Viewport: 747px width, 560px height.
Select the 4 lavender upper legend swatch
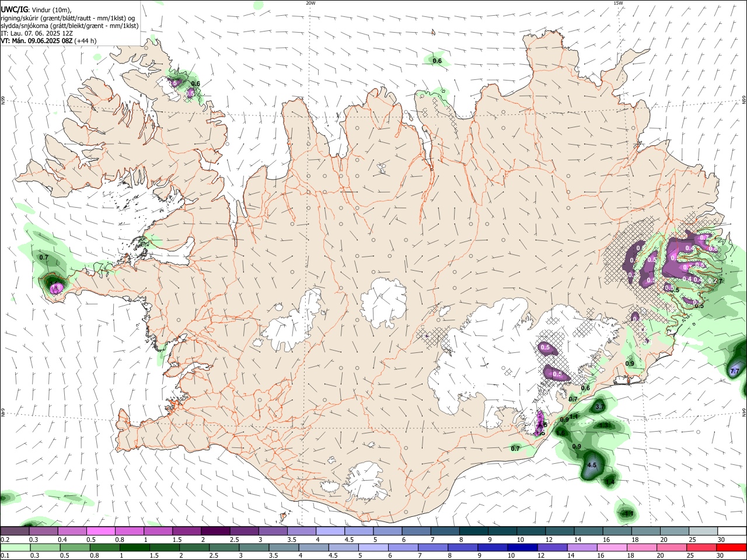[329, 531]
